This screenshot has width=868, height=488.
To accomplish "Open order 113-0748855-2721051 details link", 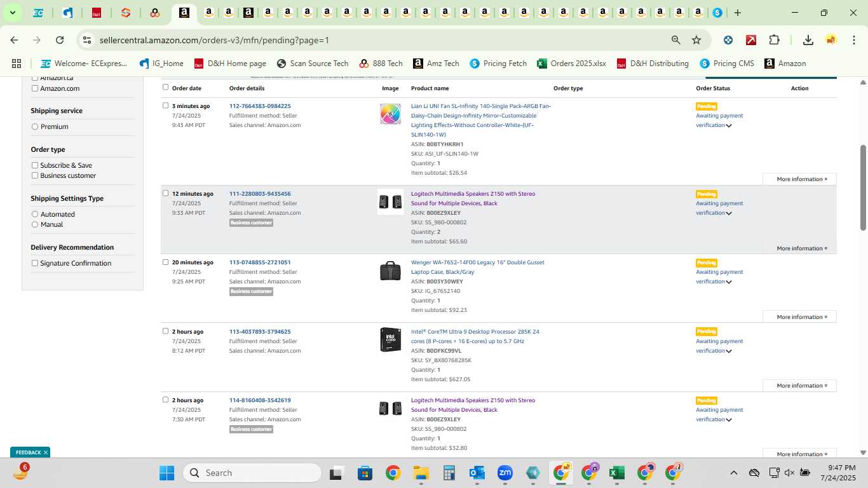I will point(260,262).
